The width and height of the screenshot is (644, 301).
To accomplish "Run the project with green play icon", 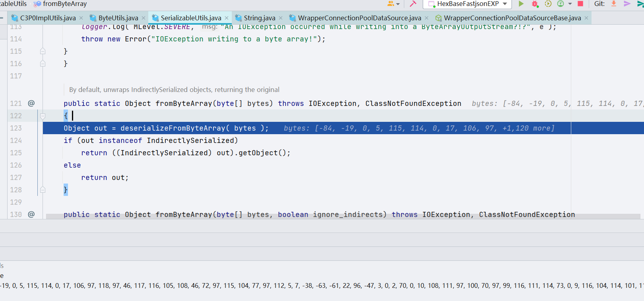I will 521,4.
